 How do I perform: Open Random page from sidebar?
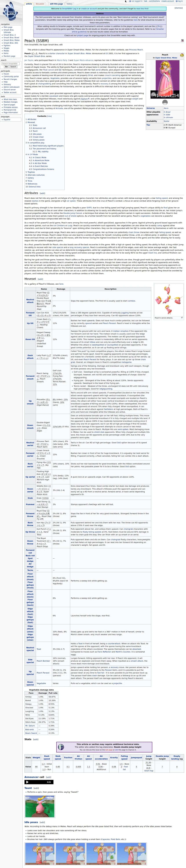pyautogui.click(x=9, y=56)
